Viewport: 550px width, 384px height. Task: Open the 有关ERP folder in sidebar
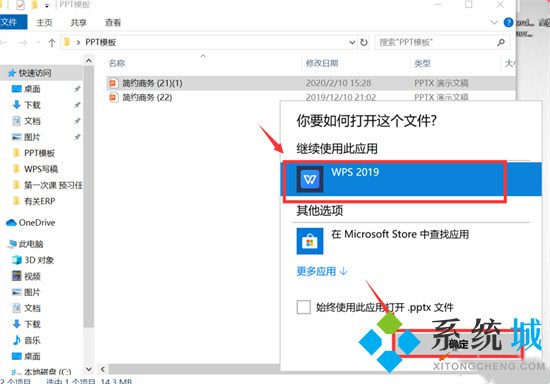point(39,201)
